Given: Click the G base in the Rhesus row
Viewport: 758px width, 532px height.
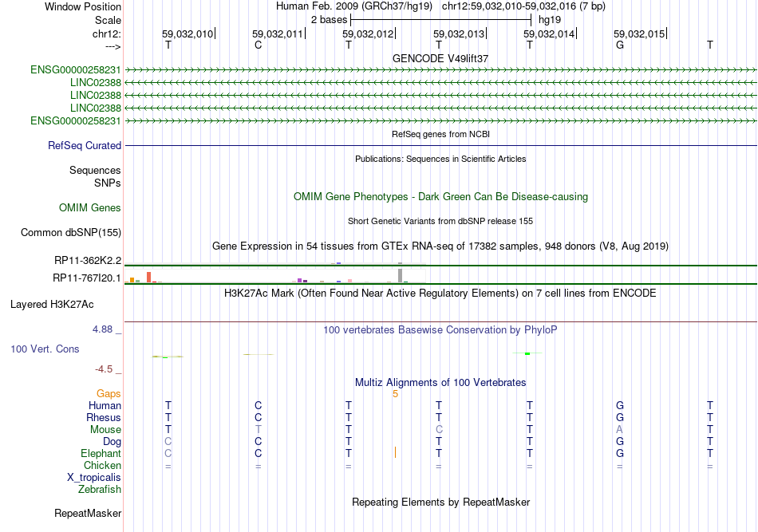Looking at the screenshot, I should [x=620, y=417].
